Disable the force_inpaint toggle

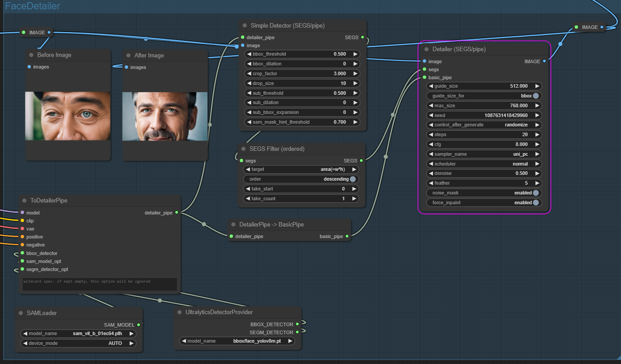(x=535, y=202)
